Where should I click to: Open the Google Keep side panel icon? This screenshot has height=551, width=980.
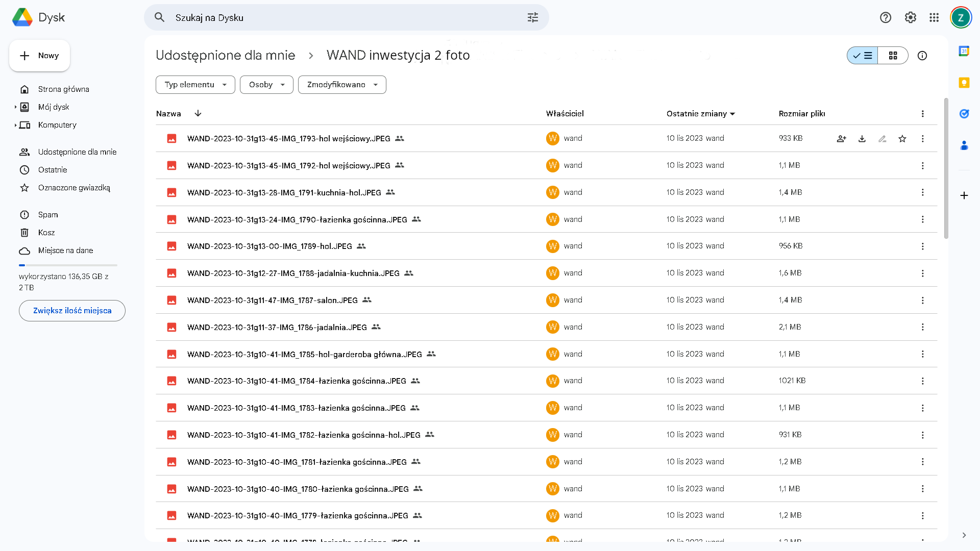click(964, 83)
